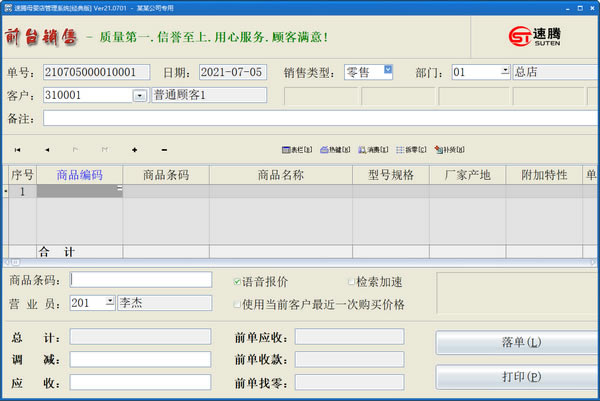Open the 热键 hotkeys toolbar item
The width and height of the screenshot is (600, 401).
click(334, 150)
